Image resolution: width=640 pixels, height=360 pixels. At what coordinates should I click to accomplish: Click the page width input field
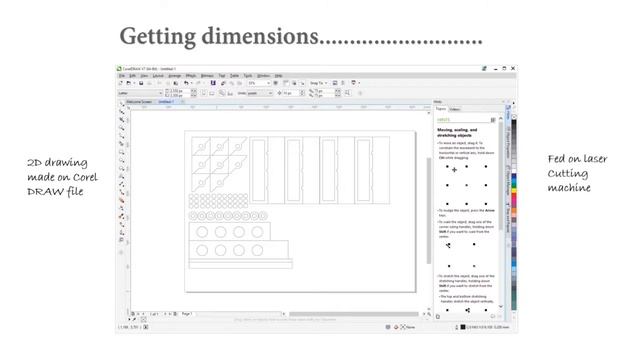(x=179, y=91)
